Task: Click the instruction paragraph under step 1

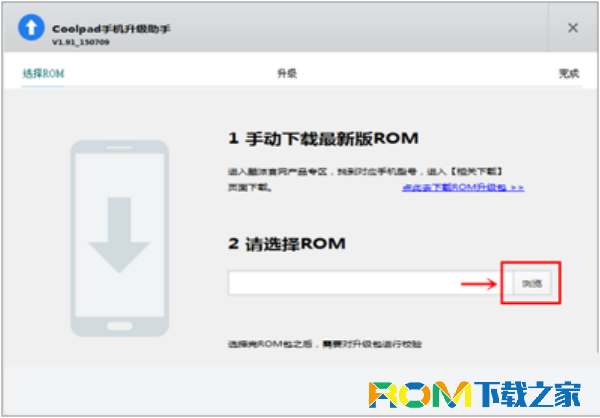Action: 365,180
